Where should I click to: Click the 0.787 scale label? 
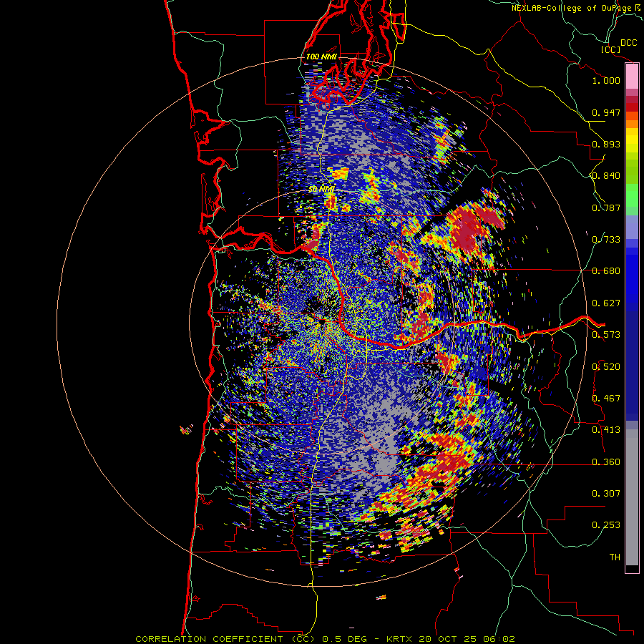tap(606, 208)
